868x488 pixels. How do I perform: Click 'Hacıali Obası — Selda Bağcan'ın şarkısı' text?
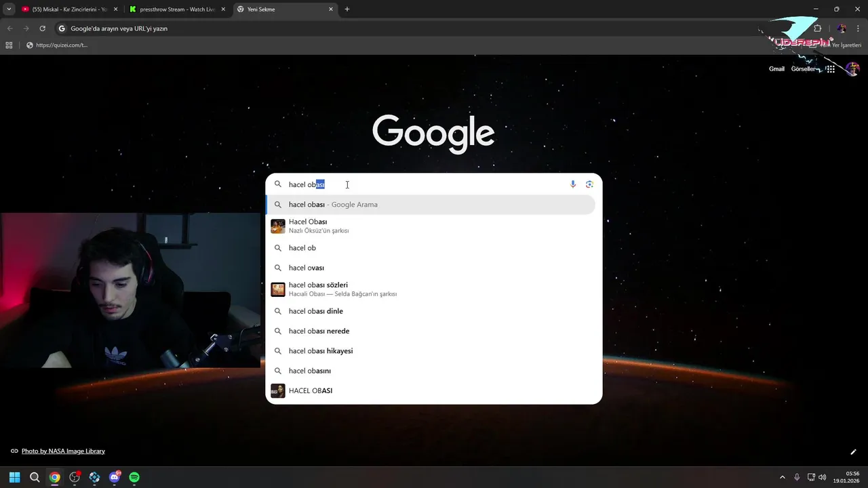[x=342, y=294]
